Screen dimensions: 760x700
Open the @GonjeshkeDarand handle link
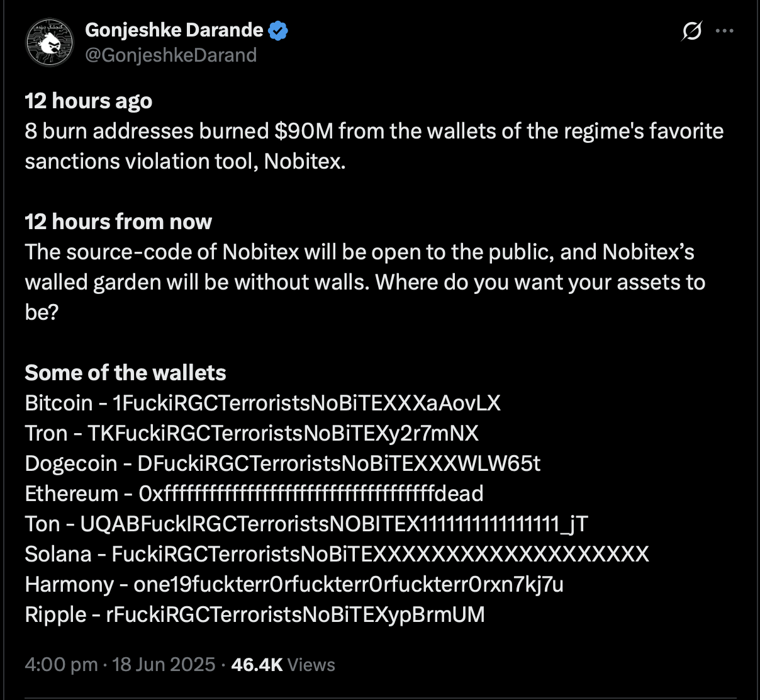coord(170,55)
